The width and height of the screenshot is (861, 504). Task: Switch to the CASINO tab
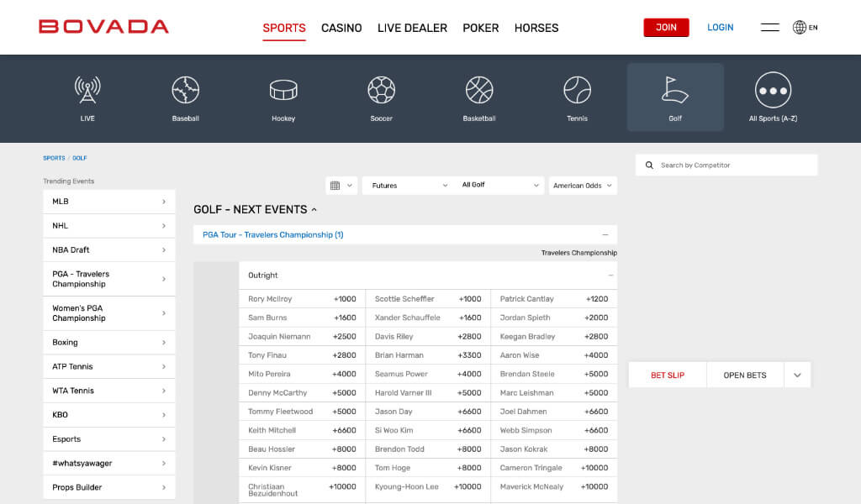pyautogui.click(x=341, y=28)
